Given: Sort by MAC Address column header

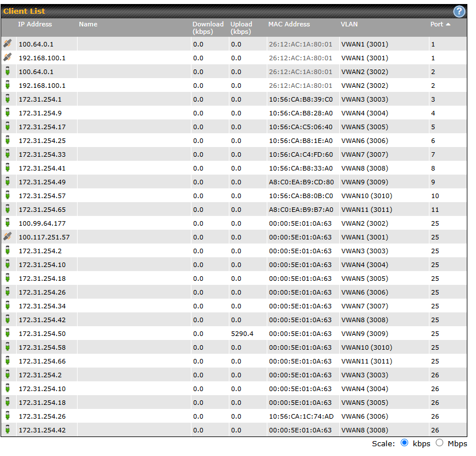Looking at the screenshot, I should point(289,24).
